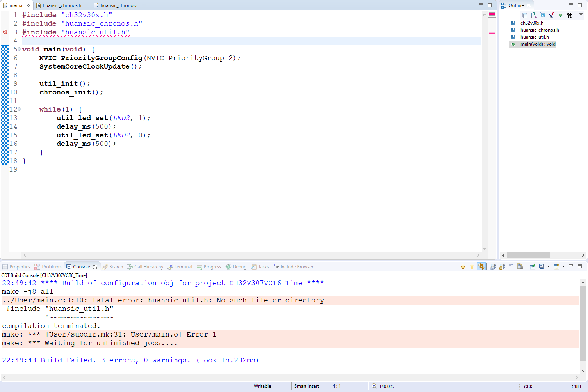Open the Problems view tab
Viewport: 588px width, 392px height.
tap(48, 267)
